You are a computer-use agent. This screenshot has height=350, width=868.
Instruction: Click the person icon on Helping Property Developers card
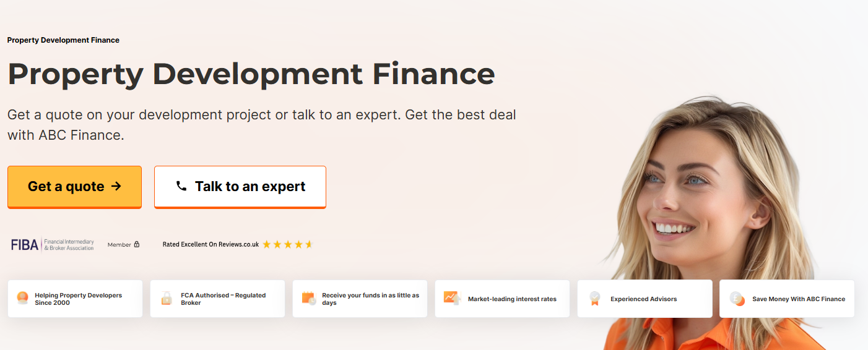(23, 298)
